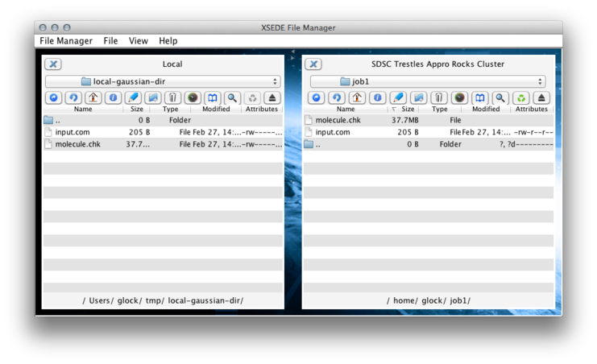Sort Local pane by Type column
The image size is (597, 364).
tap(170, 109)
